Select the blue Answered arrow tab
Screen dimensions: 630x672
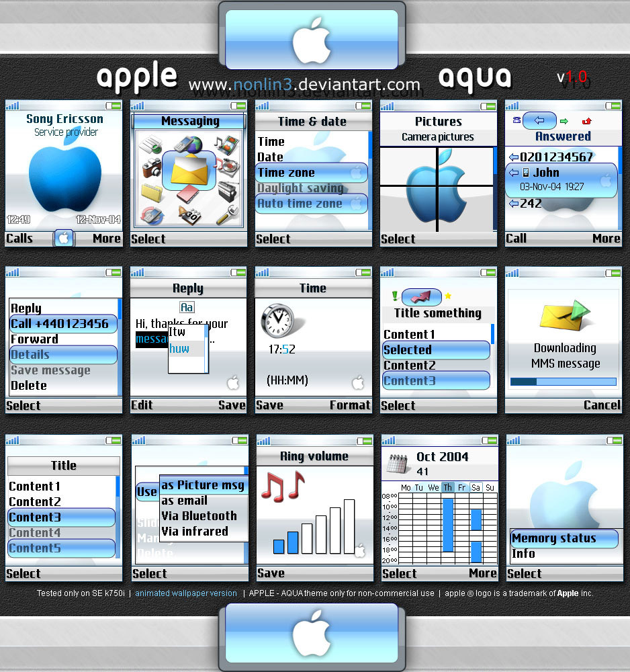[x=539, y=120]
